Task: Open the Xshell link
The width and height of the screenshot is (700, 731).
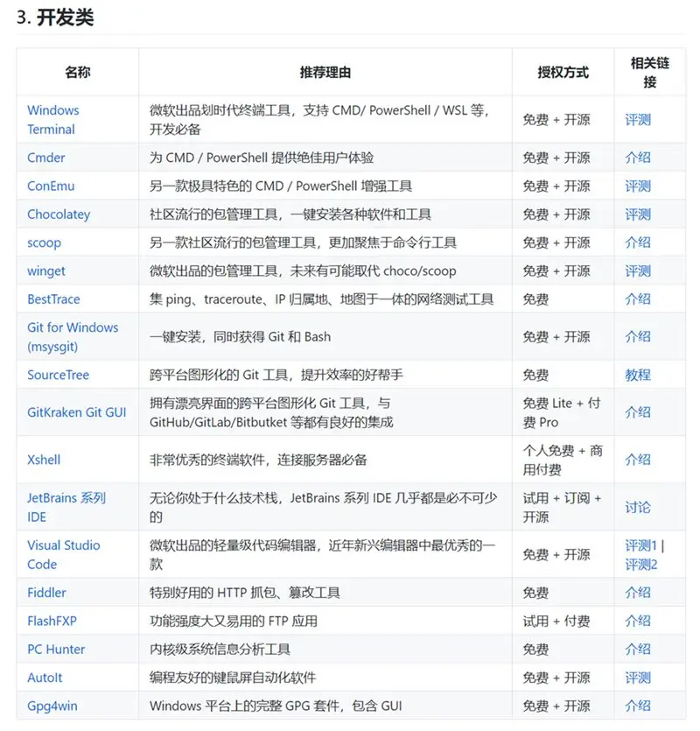Action: pyautogui.click(x=44, y=460)
